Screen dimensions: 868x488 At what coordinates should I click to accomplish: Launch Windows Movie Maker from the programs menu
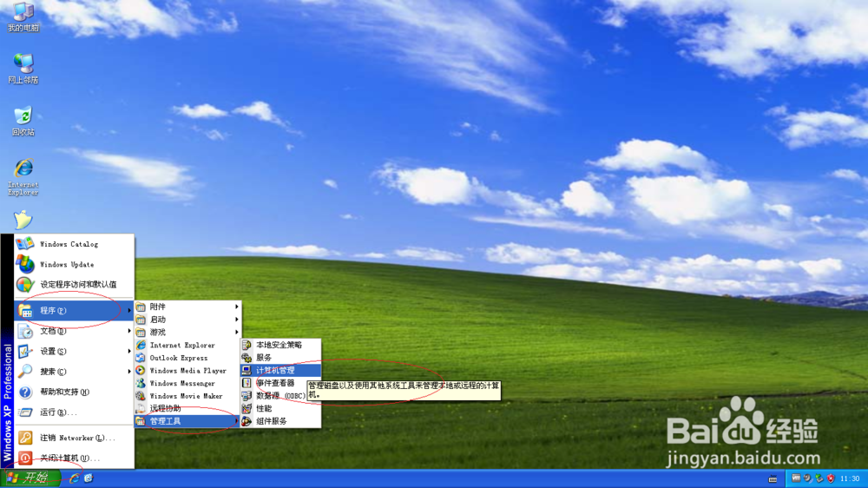tap(187, 395)
